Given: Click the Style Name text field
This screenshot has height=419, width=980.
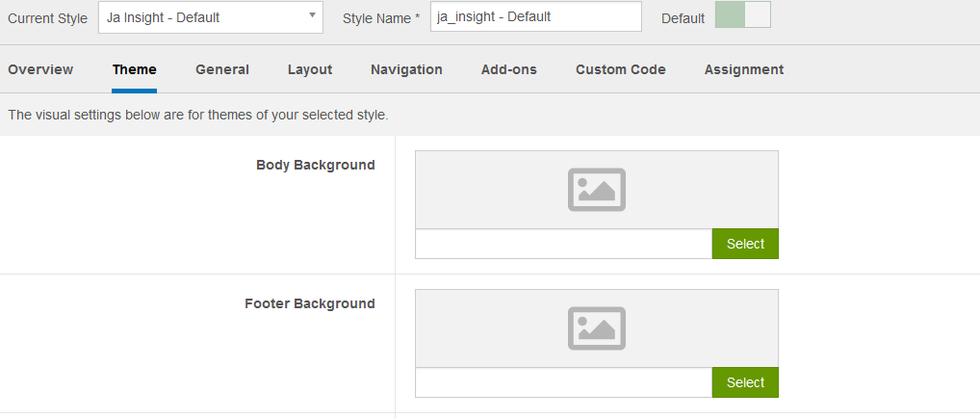Looking at the screenshot, I should pos(535,17).
